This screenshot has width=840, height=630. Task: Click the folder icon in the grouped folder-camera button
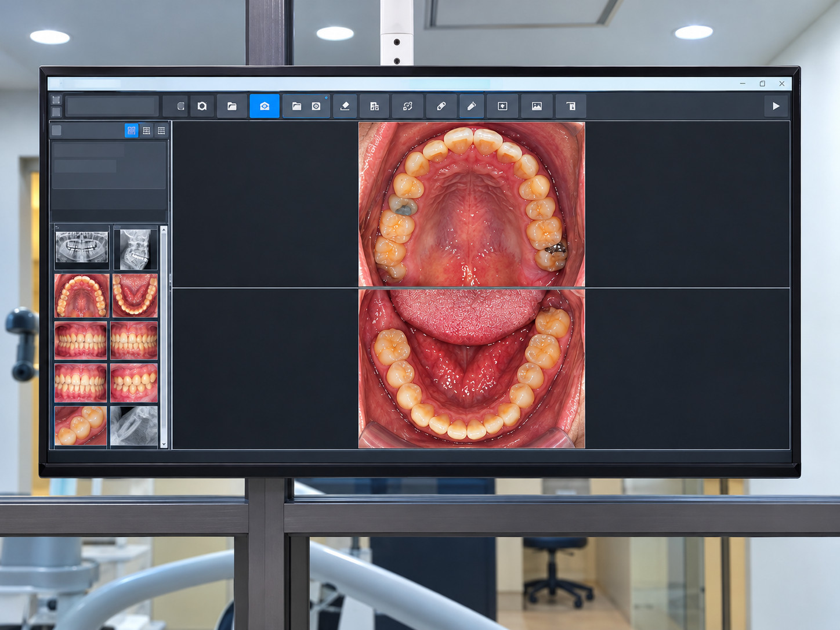click(x=296, y=106)
